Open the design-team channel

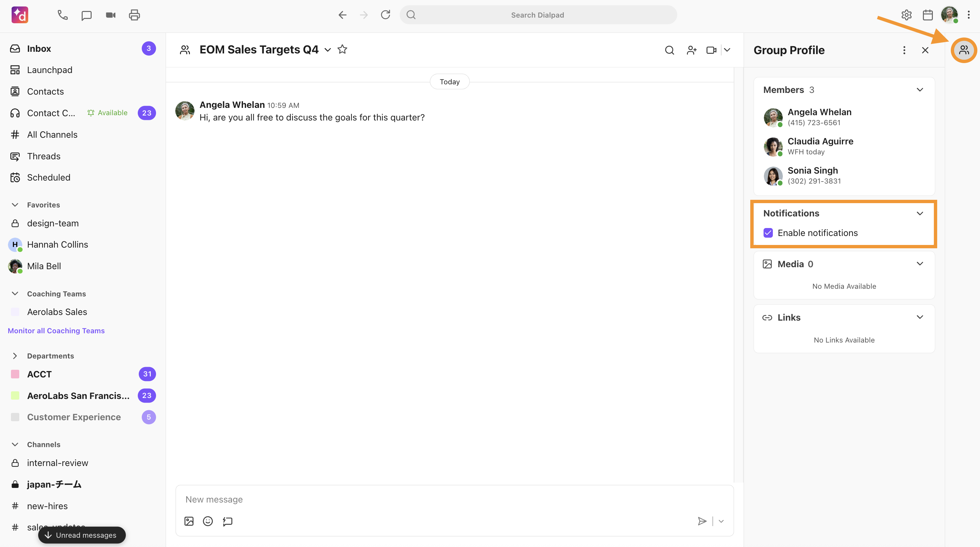[x=83, y=223]
